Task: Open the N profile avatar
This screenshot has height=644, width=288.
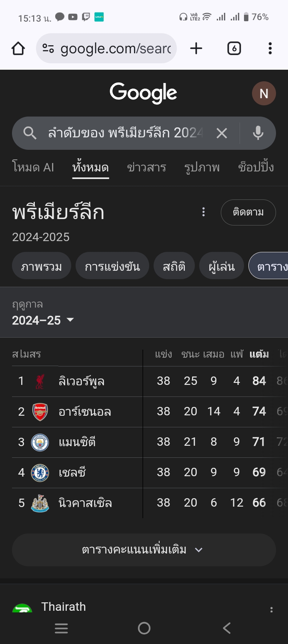Action: (x=264, y=93)
